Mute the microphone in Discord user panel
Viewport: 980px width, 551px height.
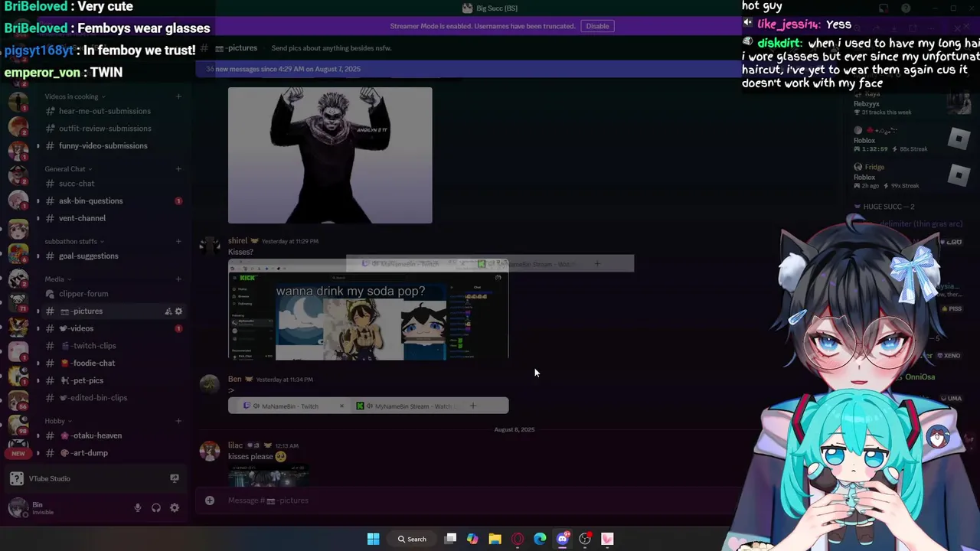tap(138, 507)
